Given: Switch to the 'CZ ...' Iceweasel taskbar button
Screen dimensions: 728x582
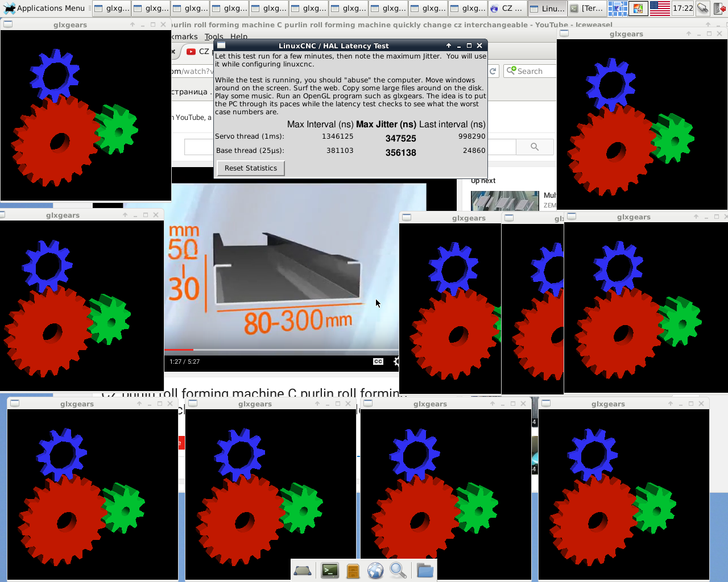Looking at the screenshot, I should coord(507,8).
